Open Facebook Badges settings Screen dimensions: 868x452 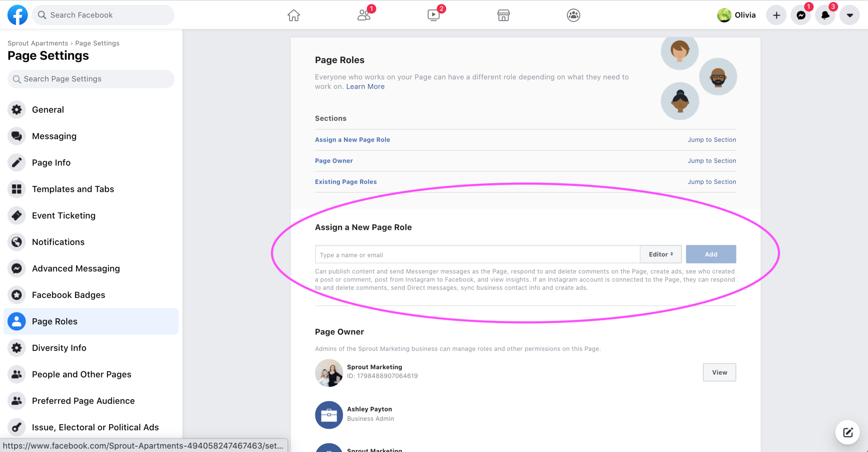point(68,295)
